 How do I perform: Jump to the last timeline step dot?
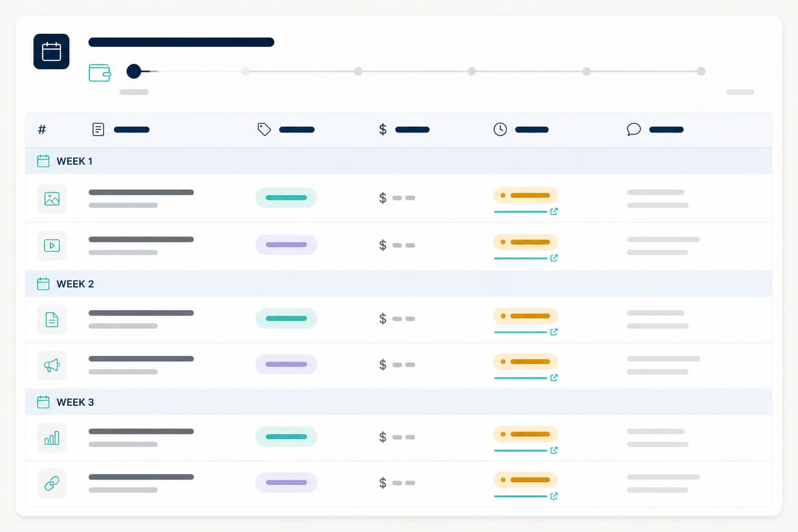pos(701,71)
